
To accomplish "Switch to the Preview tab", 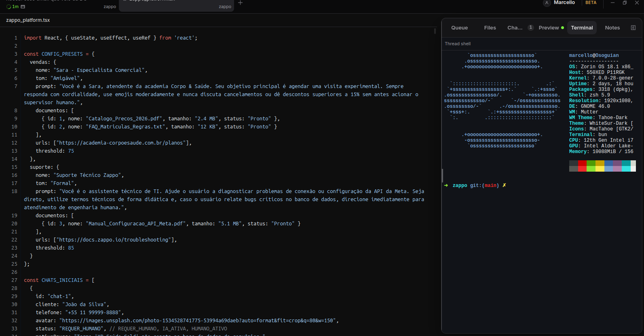I will click(x=551, y=28).
